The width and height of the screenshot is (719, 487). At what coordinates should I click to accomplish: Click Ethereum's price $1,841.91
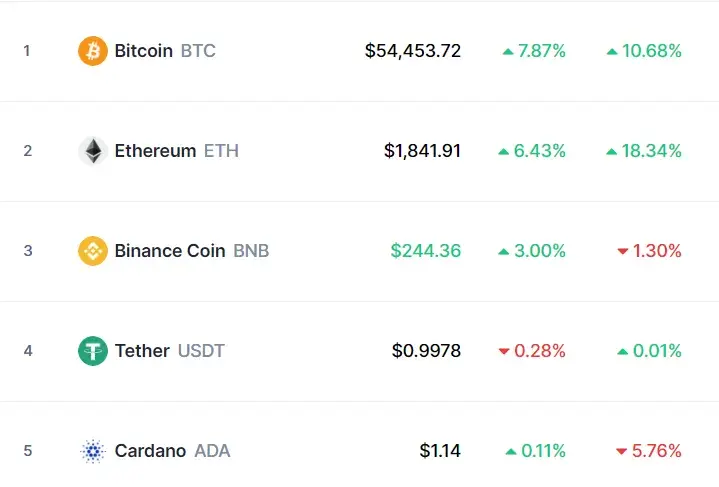(x=422, y=151)
